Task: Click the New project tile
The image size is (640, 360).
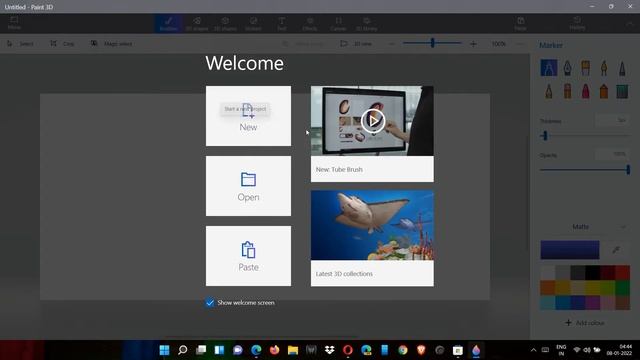Action: 248,116
